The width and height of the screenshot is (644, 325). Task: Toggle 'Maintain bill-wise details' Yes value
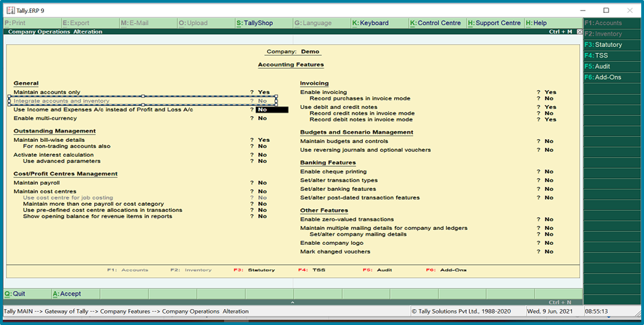[x=264, y=140]
